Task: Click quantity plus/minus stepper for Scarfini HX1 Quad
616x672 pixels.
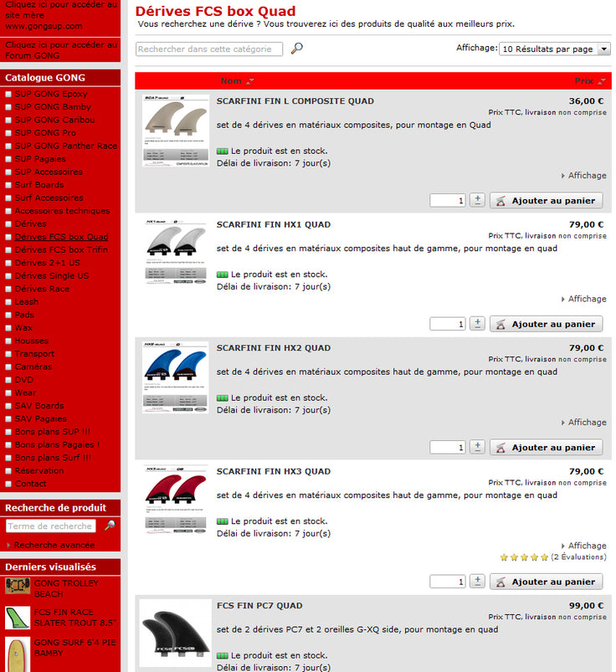Action: click(x=477, y=324)
